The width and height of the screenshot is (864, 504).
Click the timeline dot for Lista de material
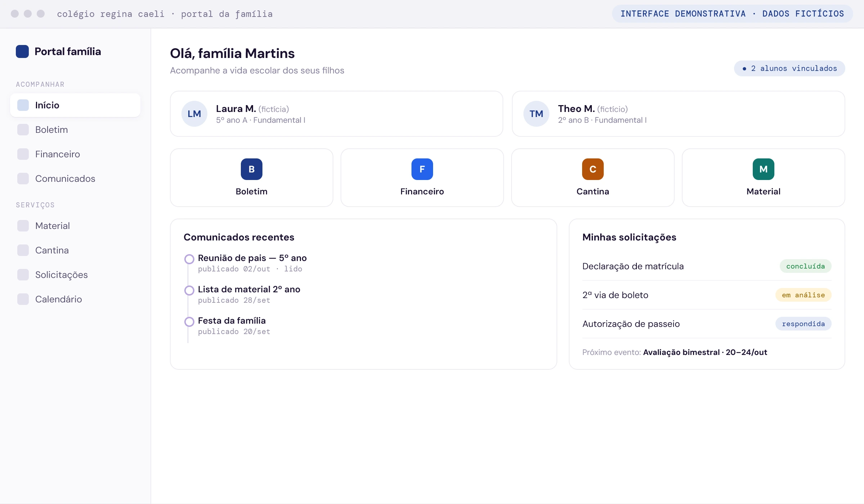[189, 291]
